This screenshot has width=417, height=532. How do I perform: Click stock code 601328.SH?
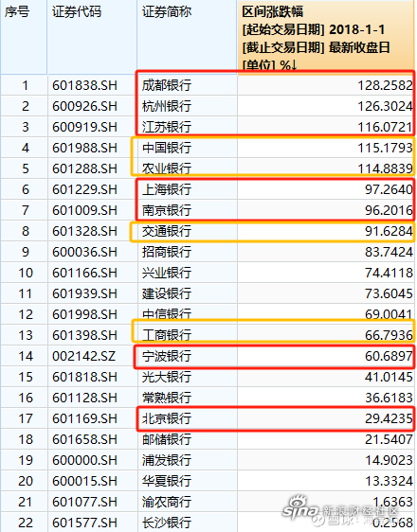85,231
